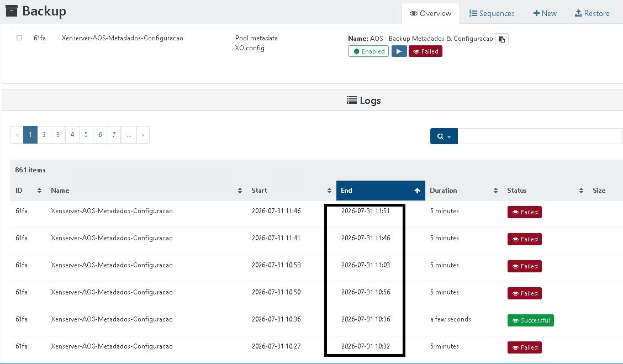Click start time 2026-07-31 10:58
The width and height of the screenshot is (623, 364).
coord(276,265)
